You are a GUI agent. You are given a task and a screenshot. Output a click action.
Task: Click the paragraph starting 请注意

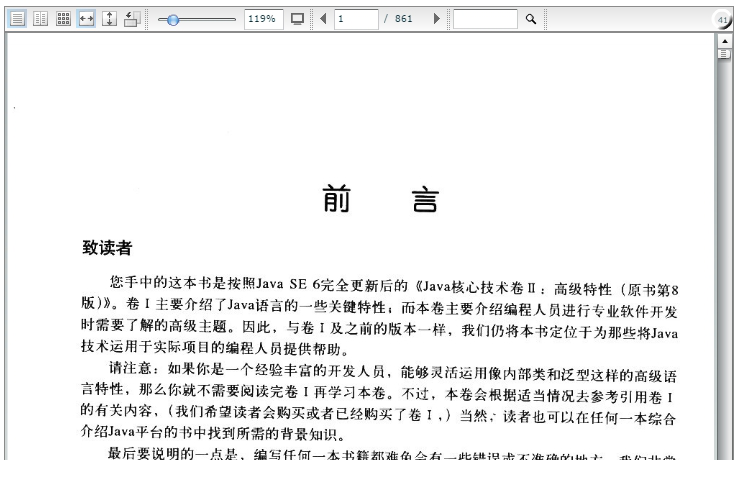coord(378,402)
